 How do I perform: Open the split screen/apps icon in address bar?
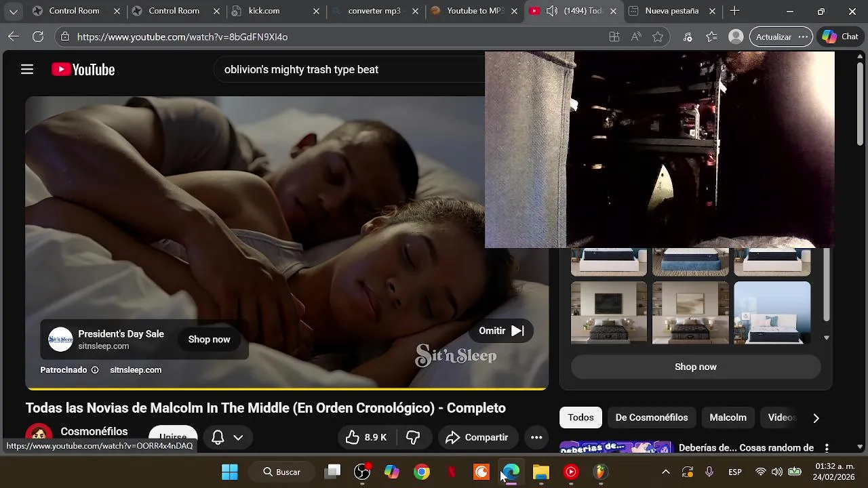tap(614, 37)
